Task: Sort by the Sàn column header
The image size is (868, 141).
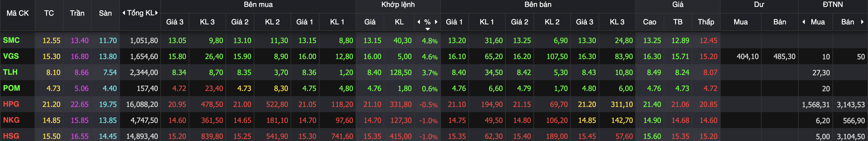Action: pos(105,13)
